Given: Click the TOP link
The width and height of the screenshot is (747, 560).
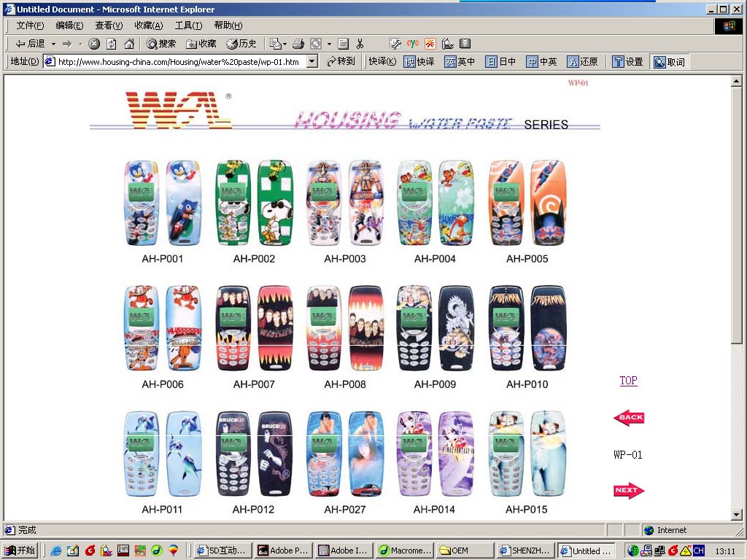Looking at the screenshot, I should tap(628, 381).
